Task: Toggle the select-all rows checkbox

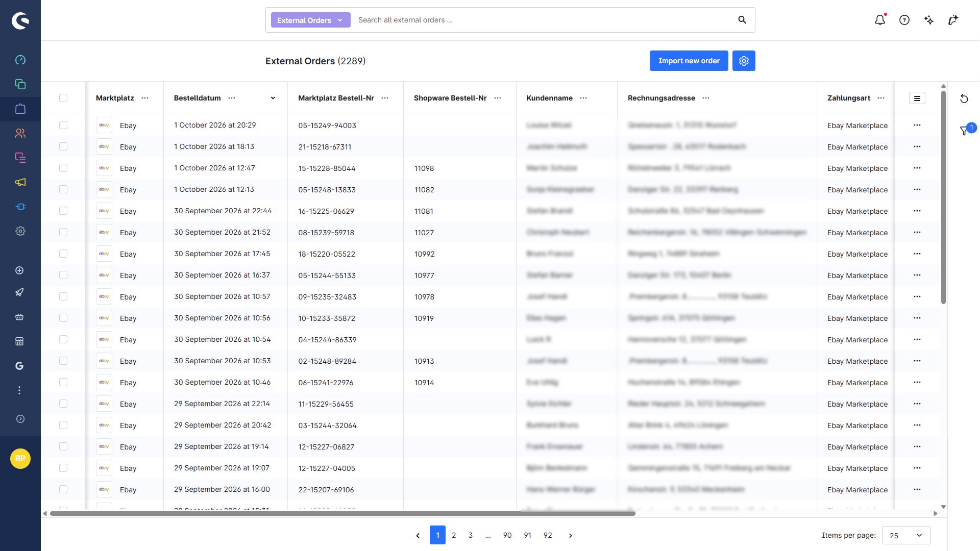Action: [63, 98]
